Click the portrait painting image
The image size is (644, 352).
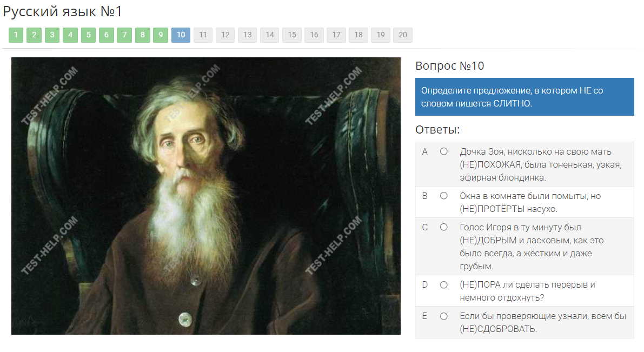coord(206,196)
